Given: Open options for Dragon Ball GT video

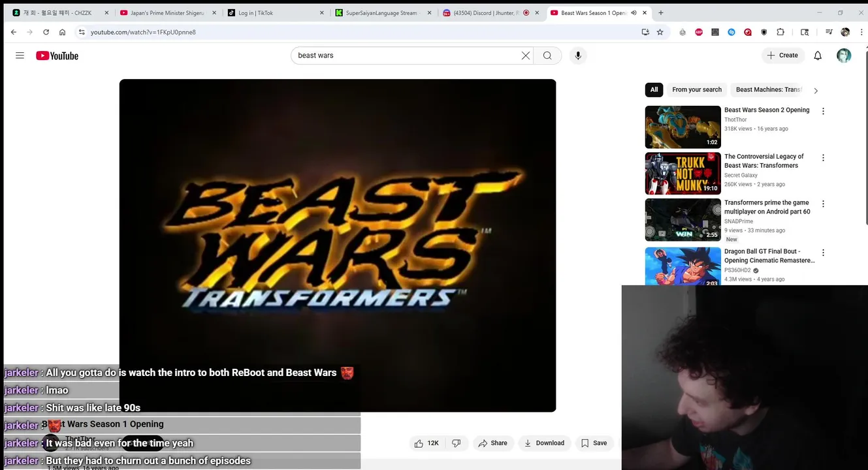Looking at the screenshot, I should click(823, 253).
